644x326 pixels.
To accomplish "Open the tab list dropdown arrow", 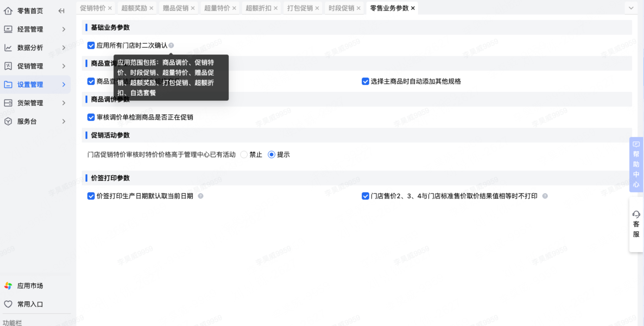I will pyautogui.click(x=631, y=8).
